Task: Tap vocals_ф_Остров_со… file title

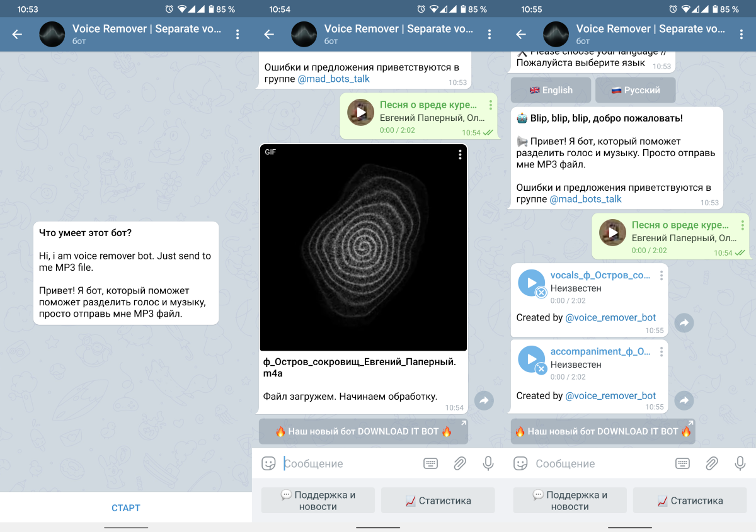Action: click(600, 276)
